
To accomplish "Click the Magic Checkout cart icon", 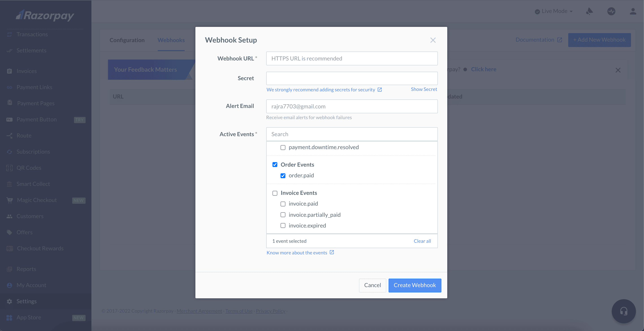I will [x=9, y=200].
